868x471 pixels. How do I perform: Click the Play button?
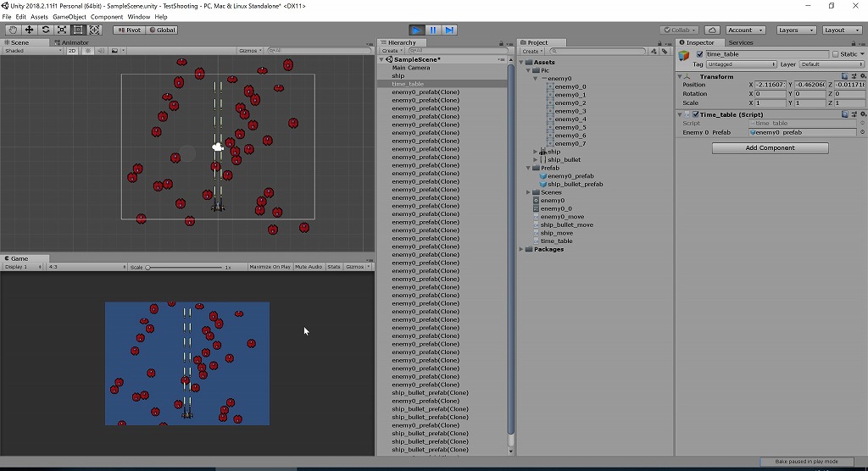tap(417, 30)
